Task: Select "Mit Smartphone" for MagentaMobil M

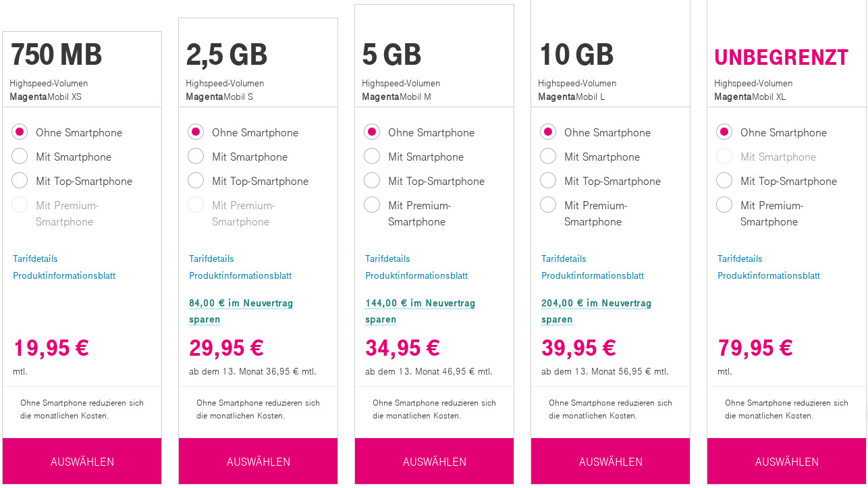Action: 371,156
